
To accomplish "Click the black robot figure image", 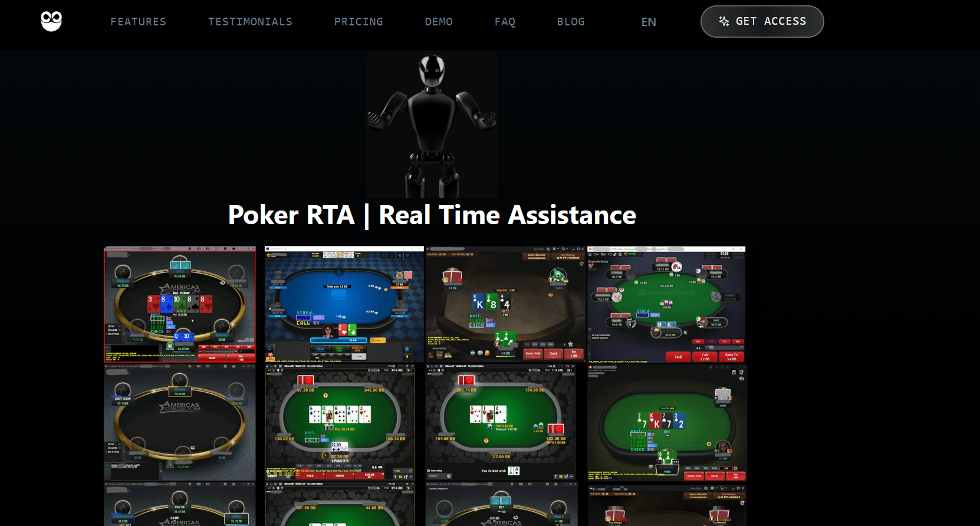I will pos(432,126).
